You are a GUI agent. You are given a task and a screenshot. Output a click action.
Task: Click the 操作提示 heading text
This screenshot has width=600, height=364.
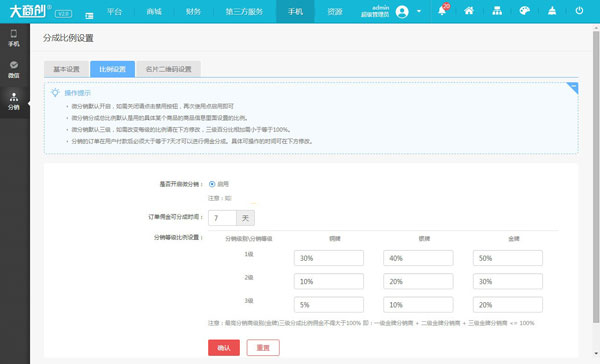[x=77, y=93]
